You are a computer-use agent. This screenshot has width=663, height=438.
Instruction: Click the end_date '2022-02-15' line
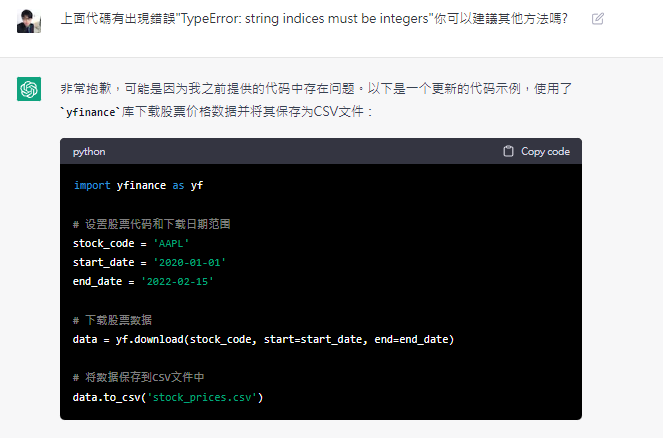pyautogui.click(x=143, y=282)
